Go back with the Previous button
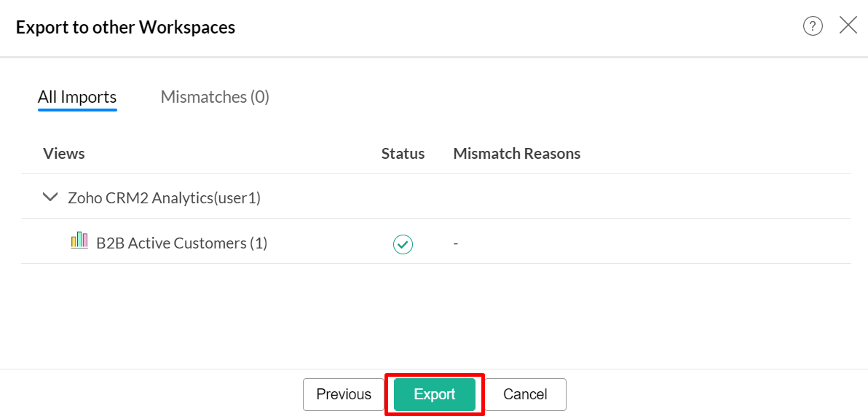The width and height of the screenshot is (868, 419). (344, 394)
